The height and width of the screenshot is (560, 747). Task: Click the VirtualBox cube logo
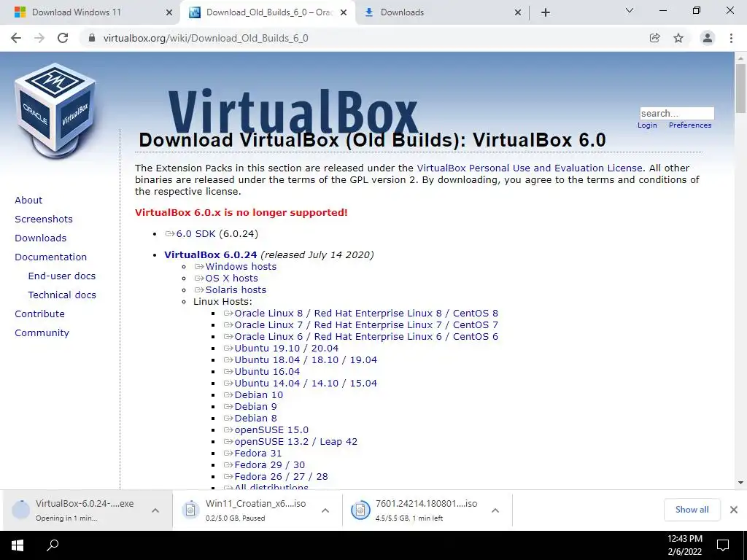point(55,111)
